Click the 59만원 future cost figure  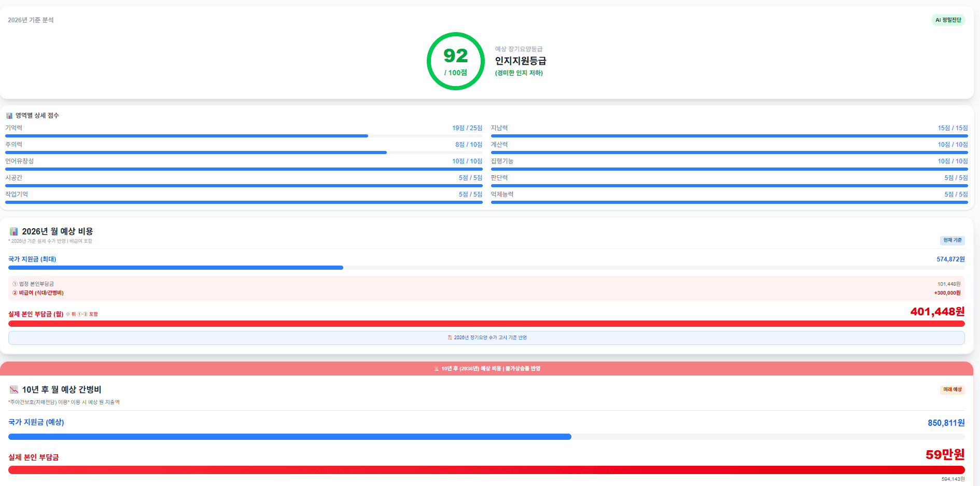pyautogui.click(x=945, y=454)
